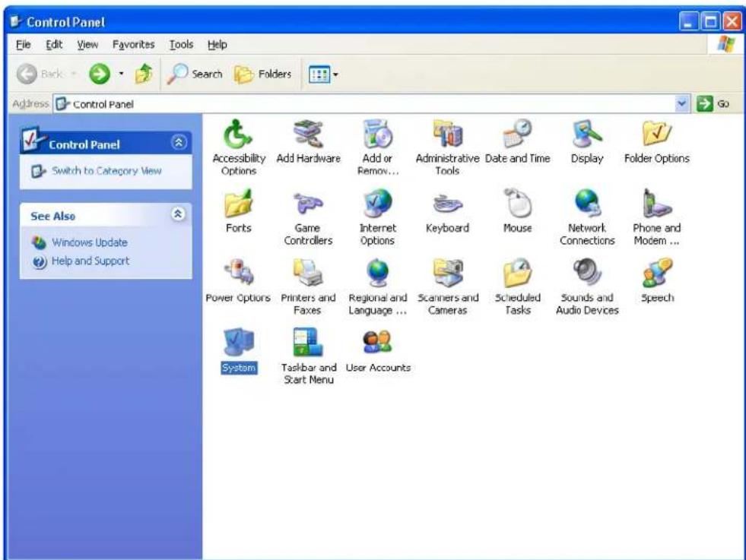Select Sounds and Audio Devices icon
The image size is (746, 560).
coord(587,273)
